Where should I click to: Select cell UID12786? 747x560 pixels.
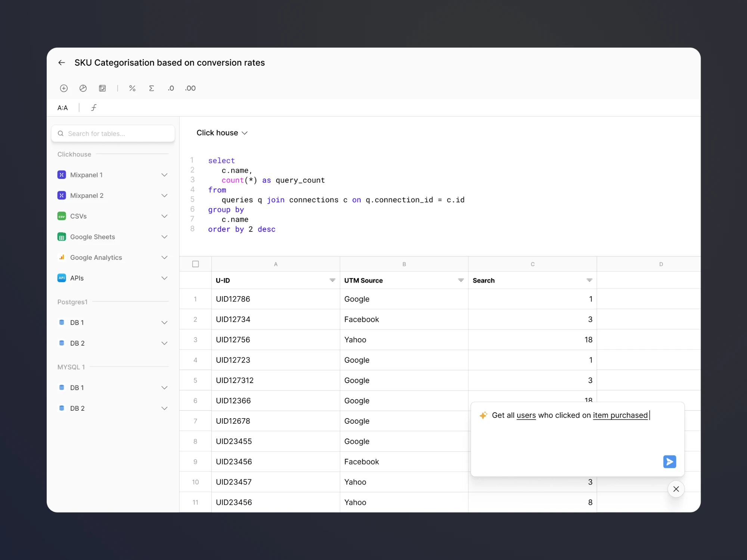pyautogui.click(x=276, y=299)
